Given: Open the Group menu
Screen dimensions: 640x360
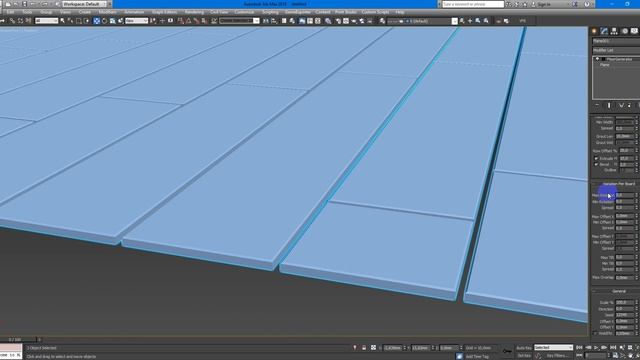Looking at the screenshot, I should pos(46,12).
